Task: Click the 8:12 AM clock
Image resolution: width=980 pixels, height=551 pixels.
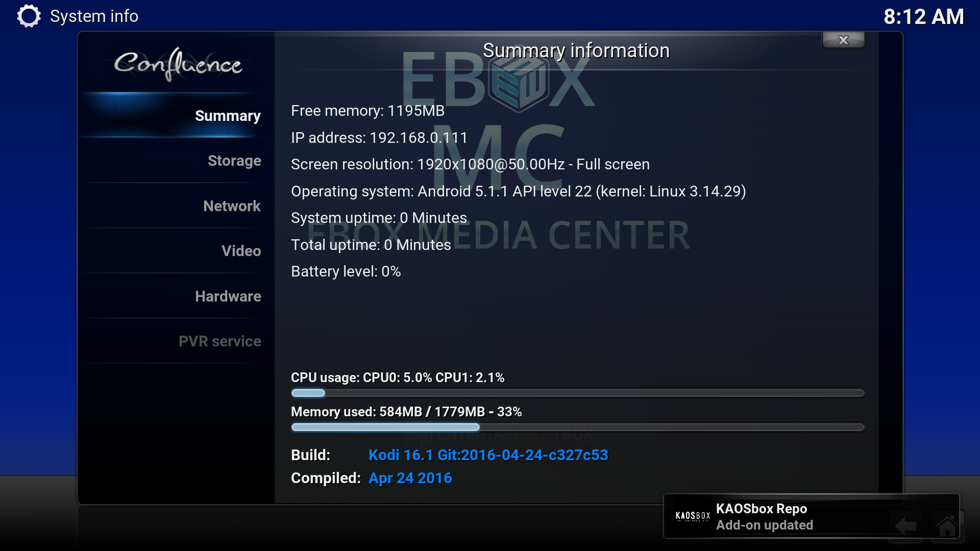Action: (x=923, y=17)
